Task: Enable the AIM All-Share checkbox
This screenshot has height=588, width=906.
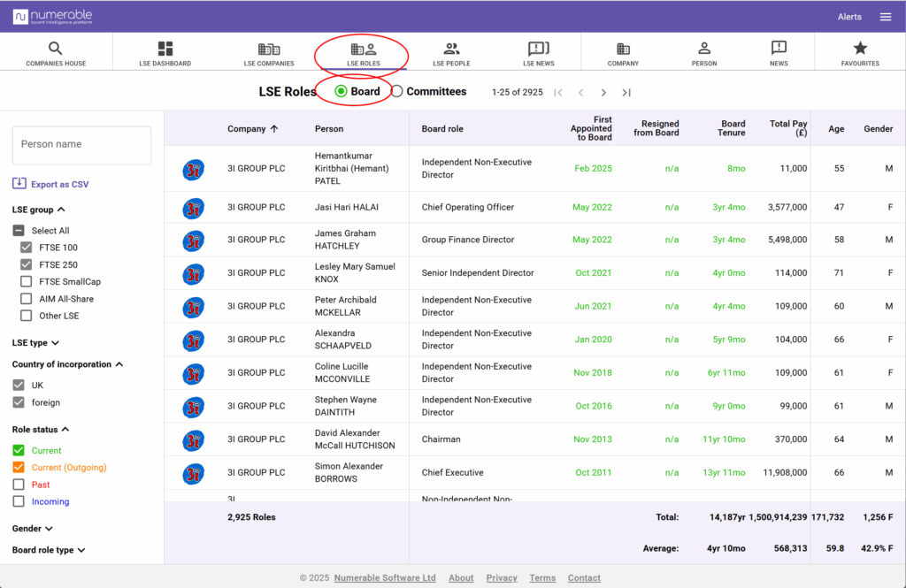Action: tap(27, 299)
